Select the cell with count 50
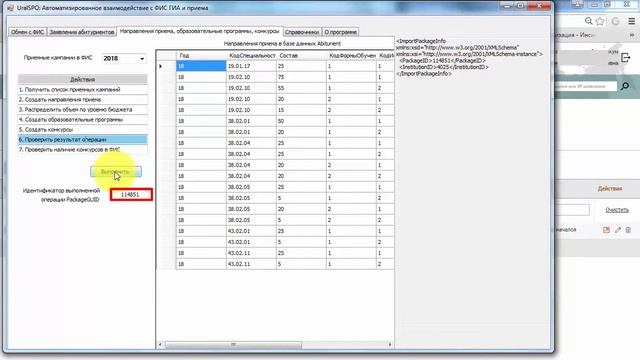640x360 pixels. click(x=301, y=121)
